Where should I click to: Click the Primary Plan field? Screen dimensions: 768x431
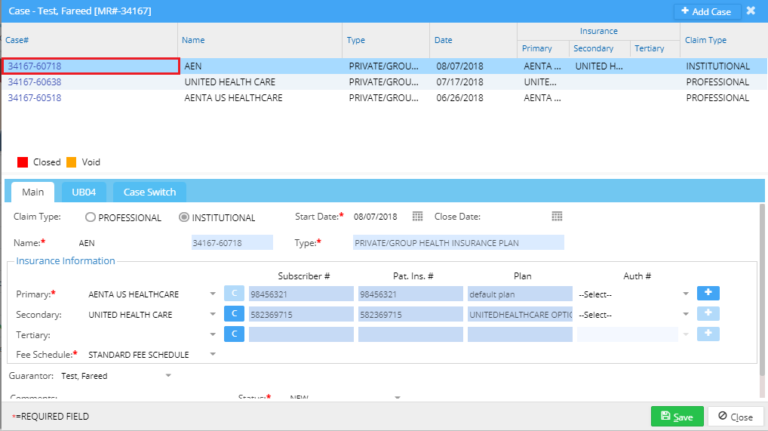coord(520,294)
